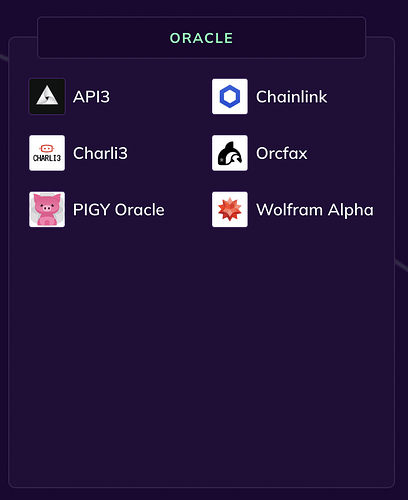Follow the Chainlink name link
The width and height of the screenshot is (408, 500).
[x=292, y=97]
